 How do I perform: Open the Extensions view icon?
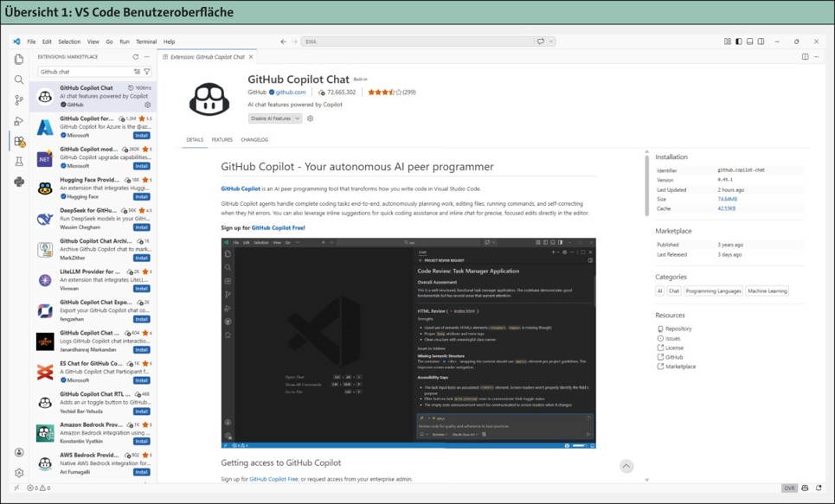(x=19, y=142)
